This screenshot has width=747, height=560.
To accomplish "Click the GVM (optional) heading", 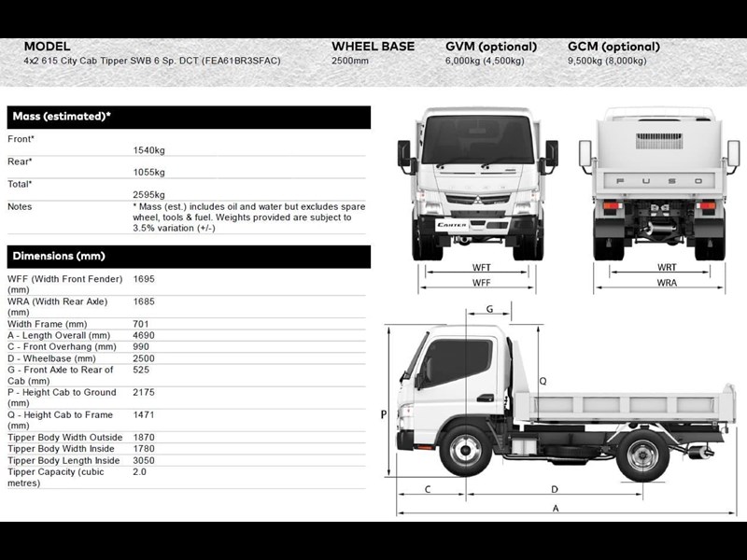I will pos(491,47).
